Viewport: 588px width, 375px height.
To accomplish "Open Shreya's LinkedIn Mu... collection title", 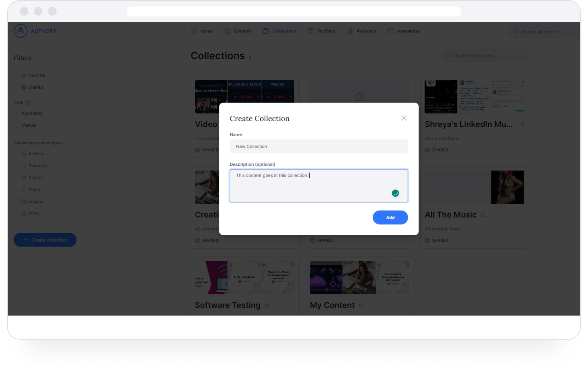I will click(x=468, y=125).
